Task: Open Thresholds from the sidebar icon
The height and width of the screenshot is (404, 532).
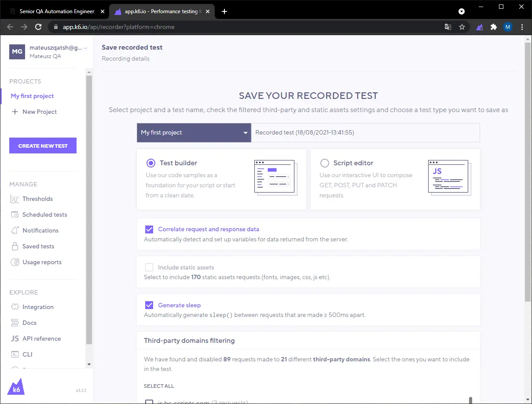Action: [15, 199]
